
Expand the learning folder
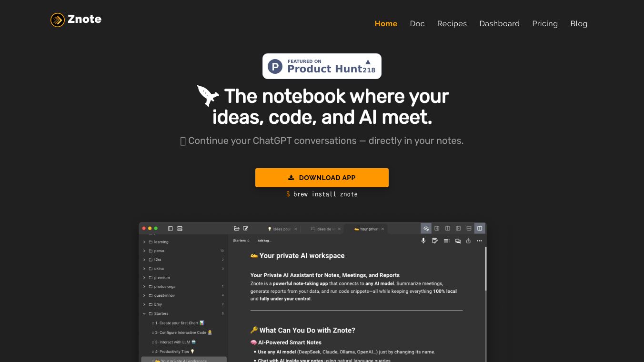[x=144, y=242]
